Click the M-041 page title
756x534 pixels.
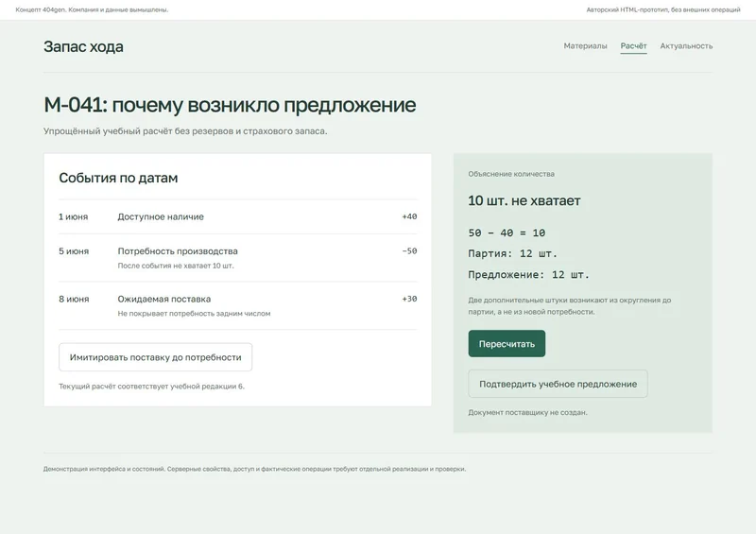click(230, 105)
